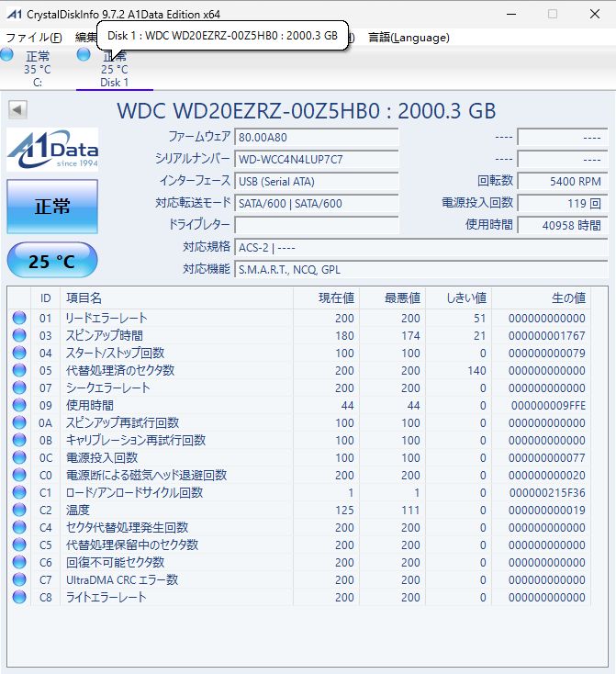Select the リードエラーレート attribute name
Viewport: 616px width, 674px height.
tap(106, 318)
